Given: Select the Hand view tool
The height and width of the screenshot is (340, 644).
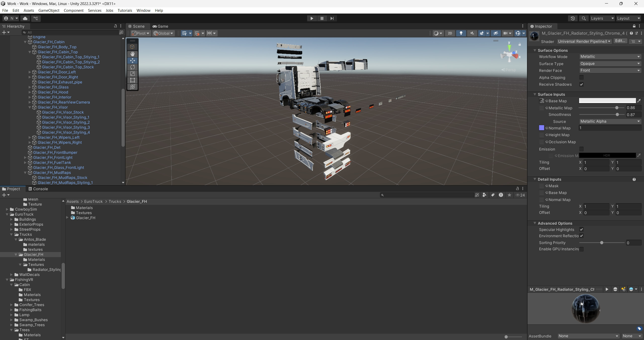Looking at the screenshot, I should pyautogui.click(x=133, y=54).
